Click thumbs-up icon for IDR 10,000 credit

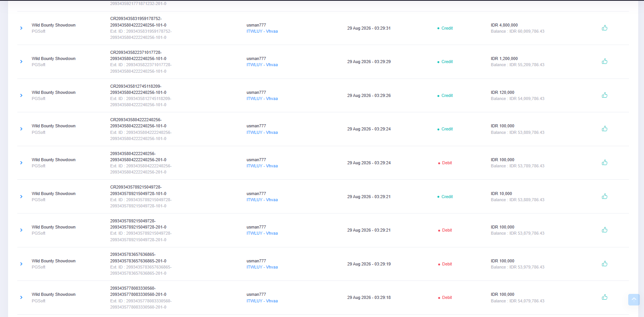click(604, 196)
